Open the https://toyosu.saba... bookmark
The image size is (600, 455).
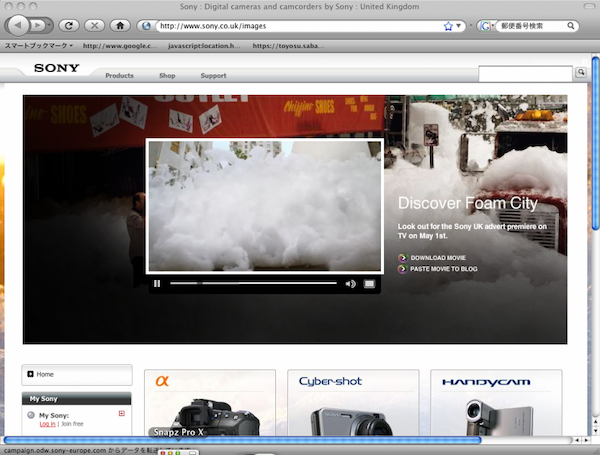coord(288,46)
